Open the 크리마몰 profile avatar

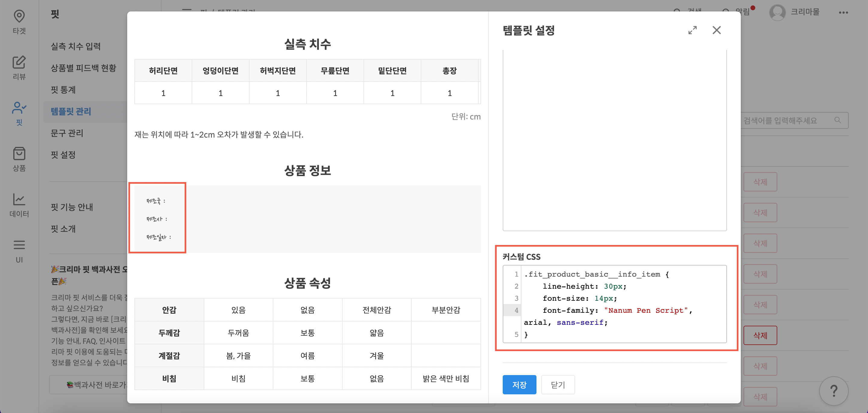coord(777,12)
